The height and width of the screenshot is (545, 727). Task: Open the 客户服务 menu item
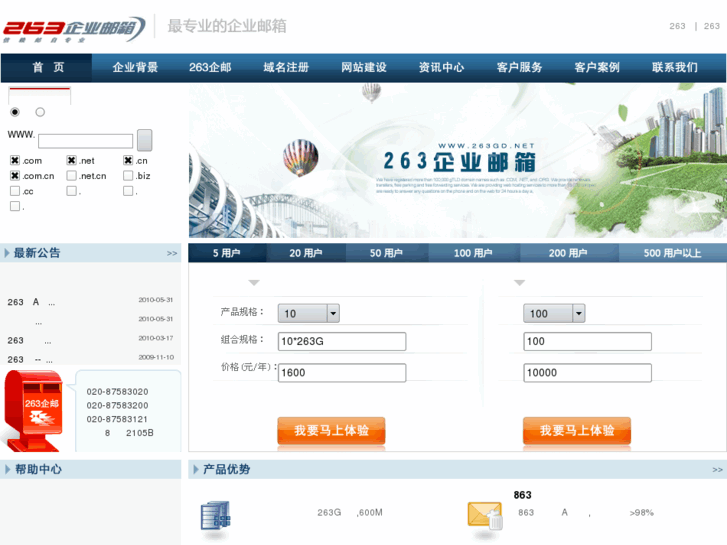coord(519,68)
